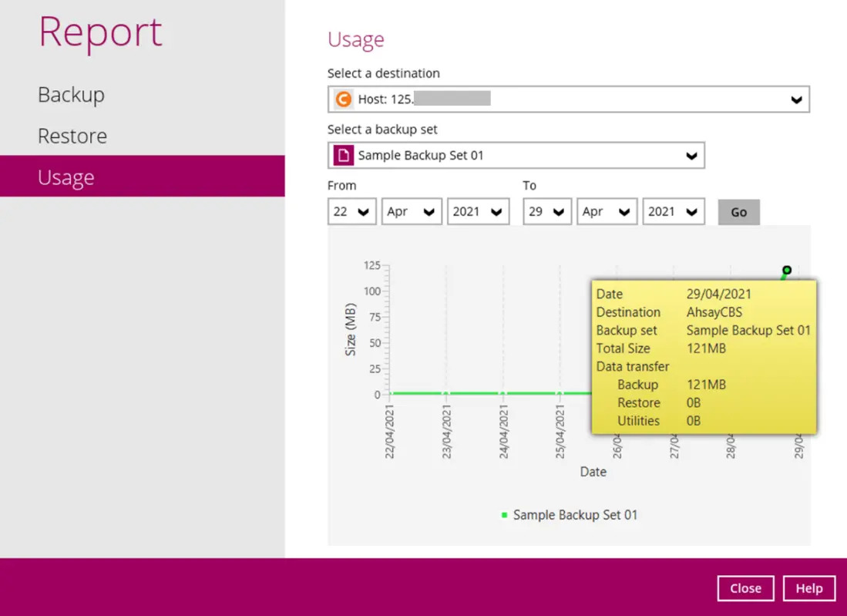Switch to the Backup report section
The height and width of the screenshot is (616, 847).
coord(71,94)
